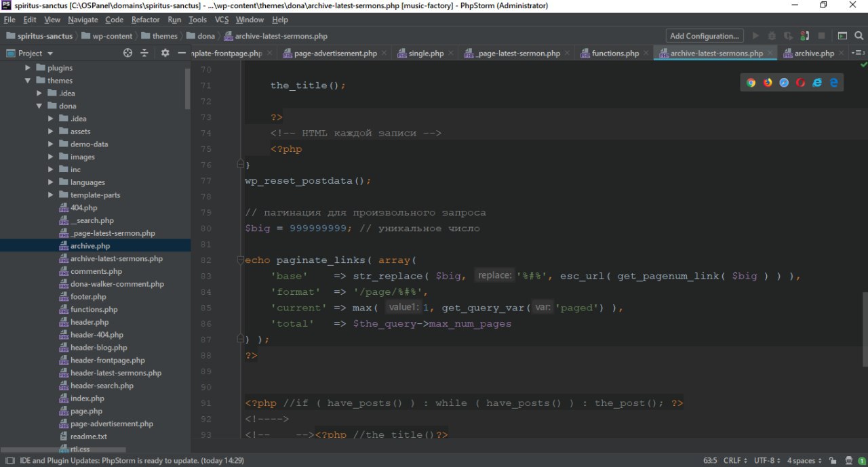Viewport: 868px width, 467px height.
Task: Close the functions.php tab
Action: point(647,53)
